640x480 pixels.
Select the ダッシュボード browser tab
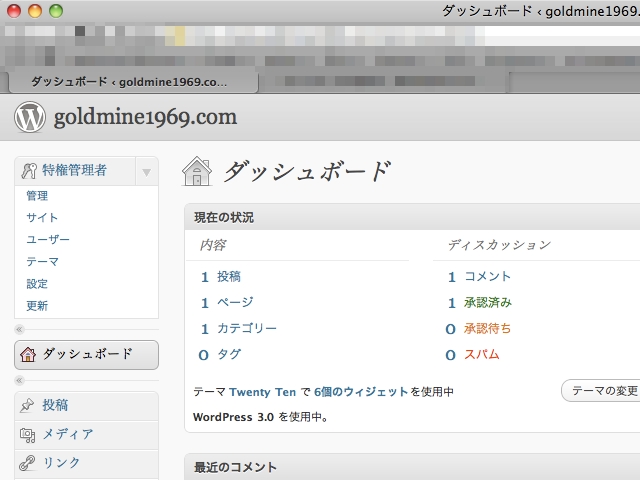[133, 82]
